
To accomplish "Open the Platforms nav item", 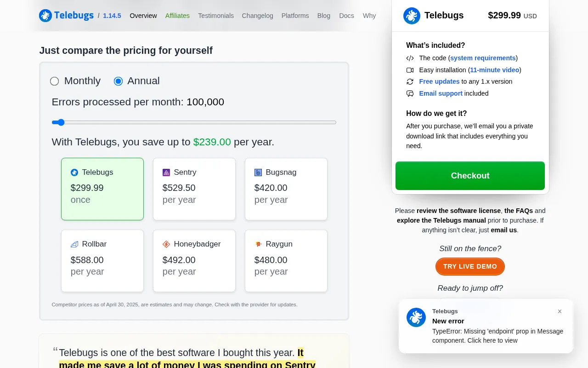I will (x=295, y=16).
